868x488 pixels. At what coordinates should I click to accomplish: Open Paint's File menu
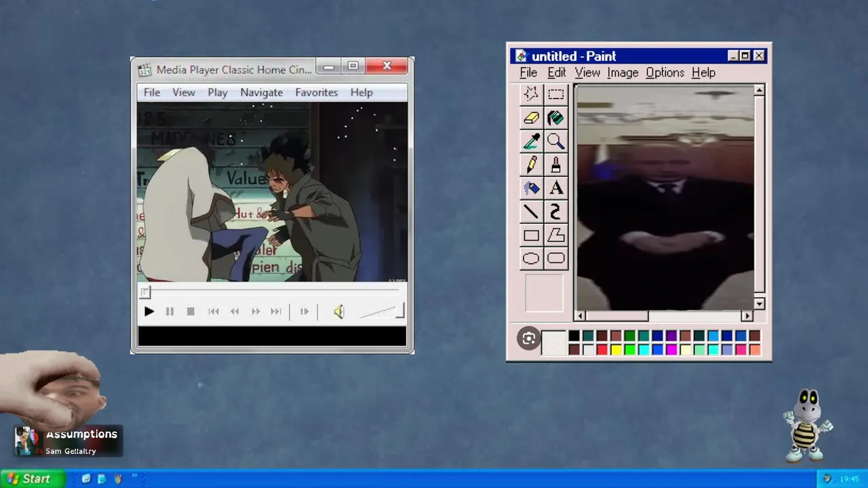click(x=528, y=73)
